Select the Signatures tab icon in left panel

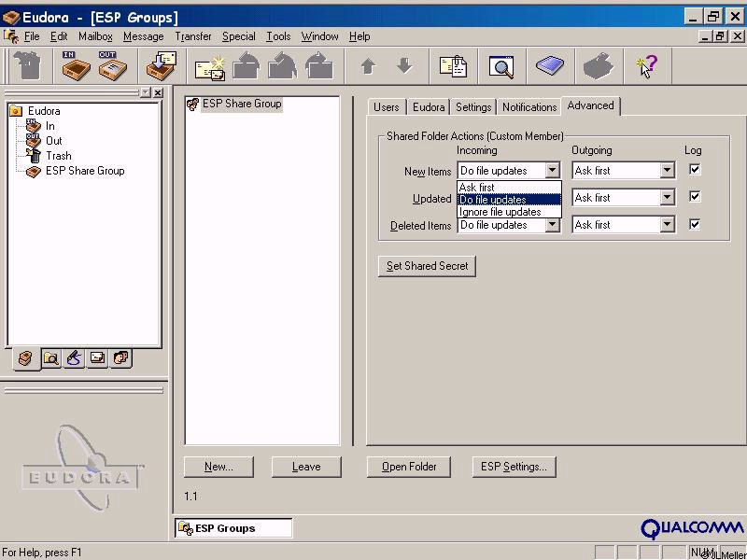pos(74,358)
